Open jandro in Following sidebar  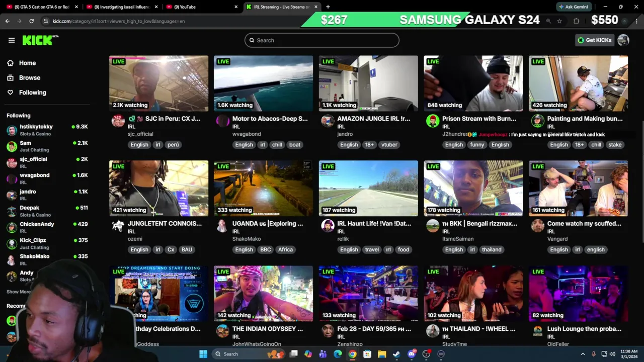point(47,195)
